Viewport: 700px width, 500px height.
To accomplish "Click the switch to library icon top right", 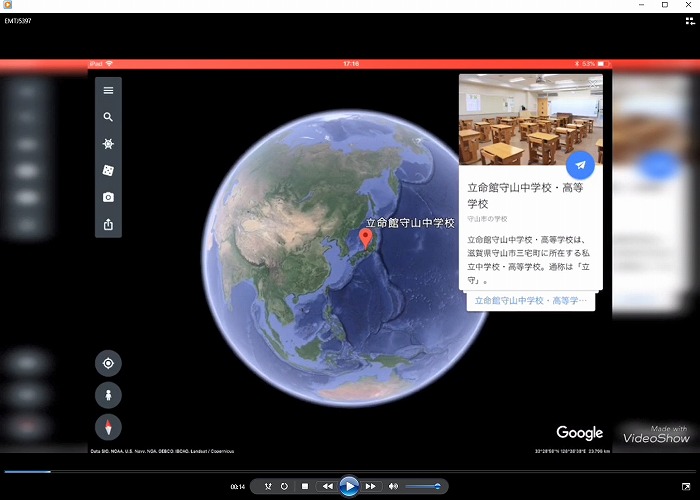I will (690, 21).
